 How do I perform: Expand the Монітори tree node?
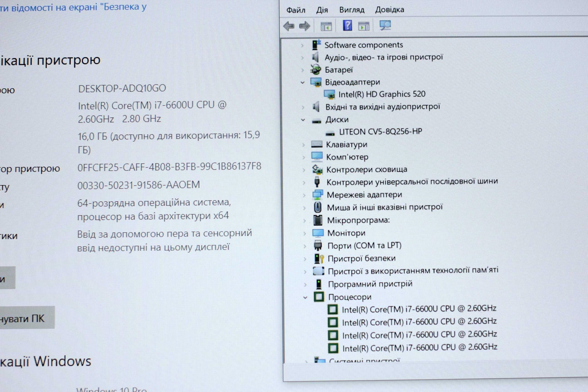(304, 233)
